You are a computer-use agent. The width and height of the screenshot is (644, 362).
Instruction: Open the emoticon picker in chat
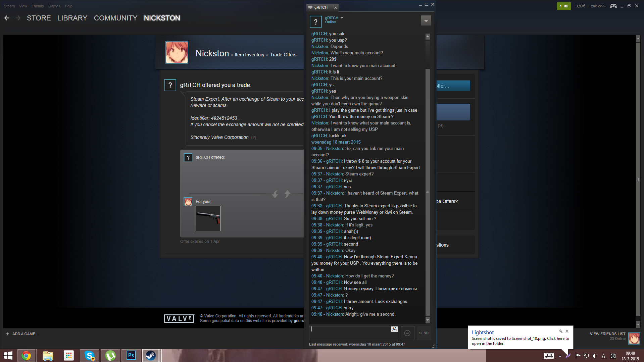pos(407,333)
